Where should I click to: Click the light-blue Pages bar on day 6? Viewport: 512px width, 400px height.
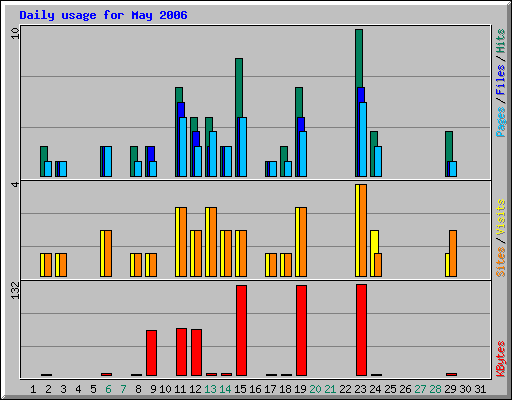(108, 161)
